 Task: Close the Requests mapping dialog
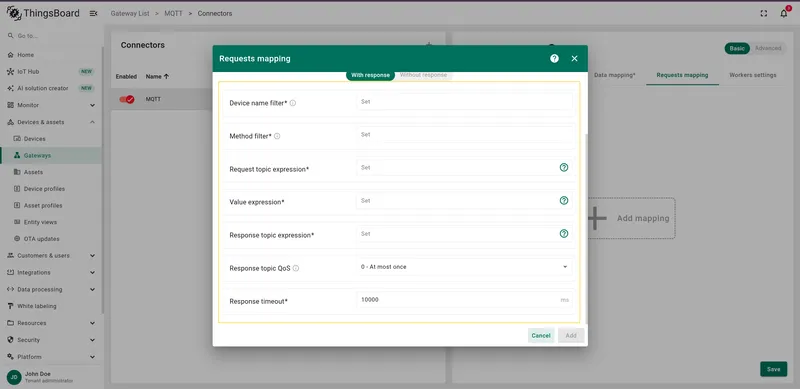coord(574,59)
